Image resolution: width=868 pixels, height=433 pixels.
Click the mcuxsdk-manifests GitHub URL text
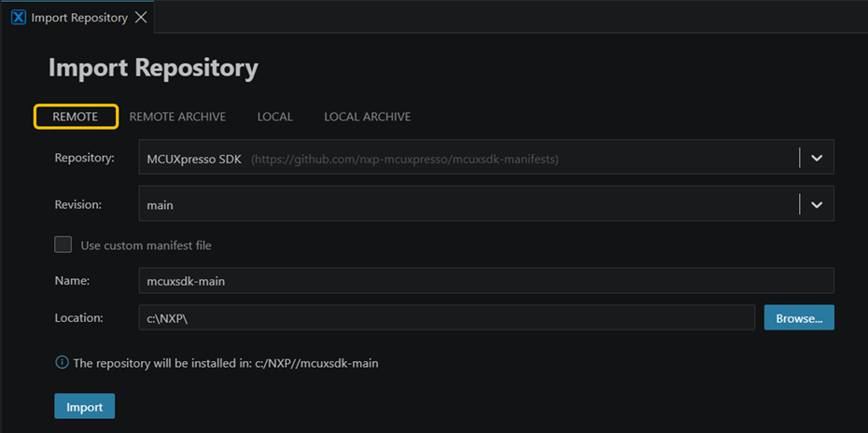click(x=405, y=160)
